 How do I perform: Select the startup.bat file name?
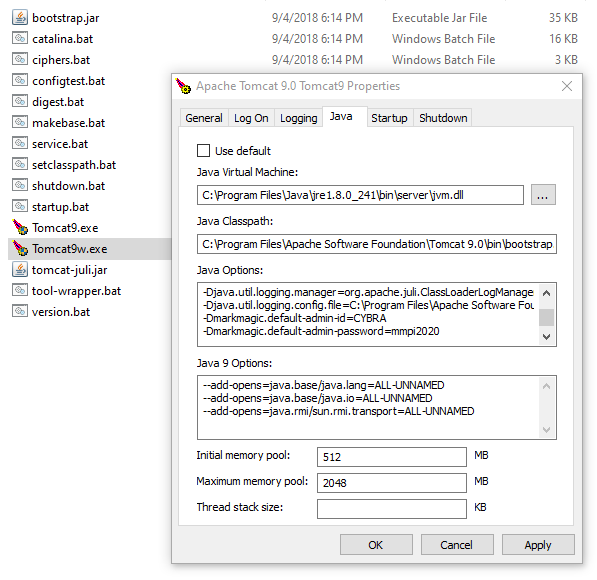(60, 207)
